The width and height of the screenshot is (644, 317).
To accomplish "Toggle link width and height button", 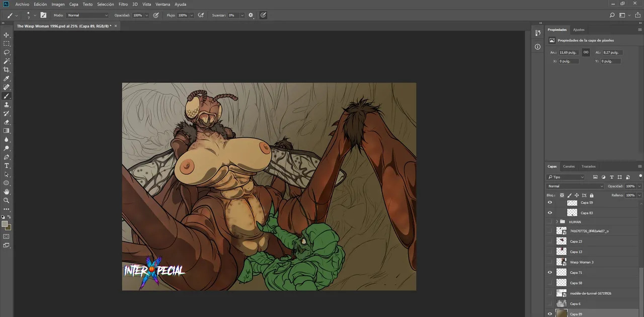I will point(586,52).
